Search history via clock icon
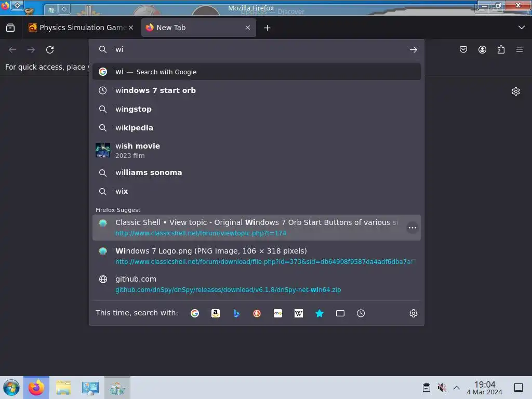 pos(361,313)
